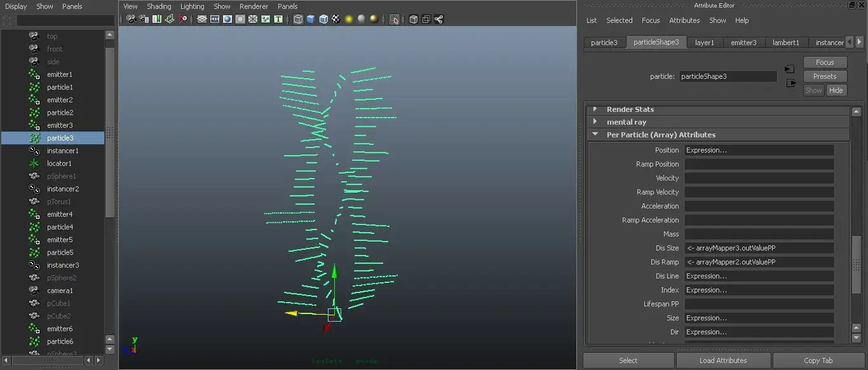Switch to the layer1 tab
The height and width of the screenshot is (370, 868).
pos(704,43)
